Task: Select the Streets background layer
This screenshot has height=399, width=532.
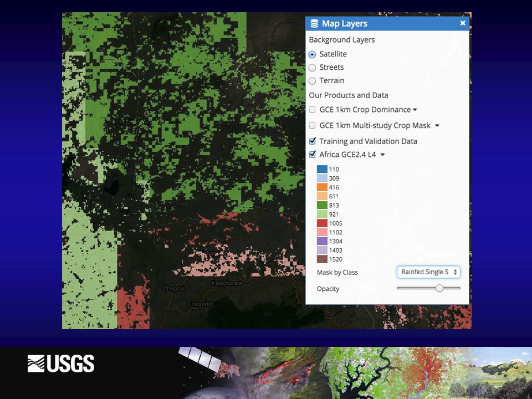Action: point(312,68)
